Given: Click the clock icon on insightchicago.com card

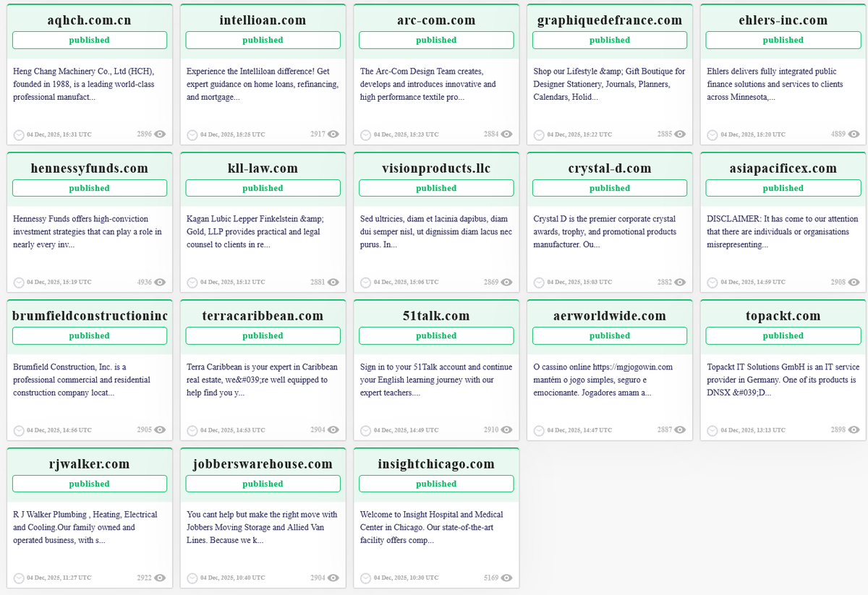Looking at the screenshot, I should [x=366, y=578].
